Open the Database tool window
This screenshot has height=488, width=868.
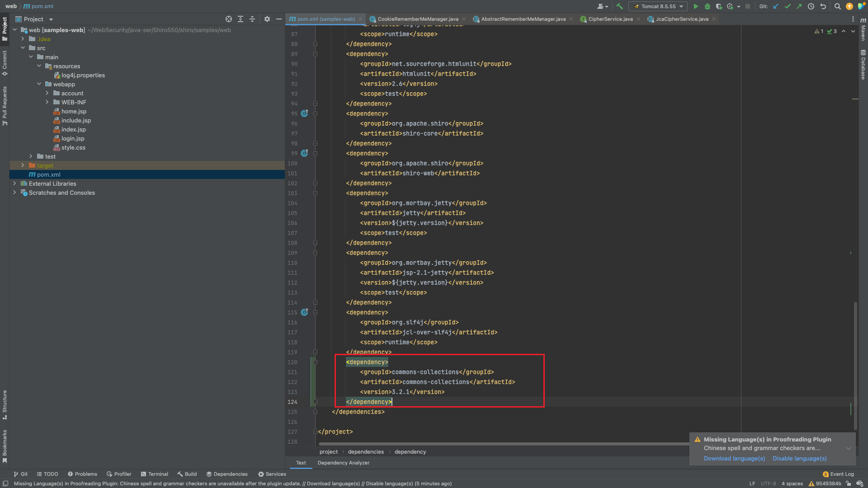click(863, 65)
